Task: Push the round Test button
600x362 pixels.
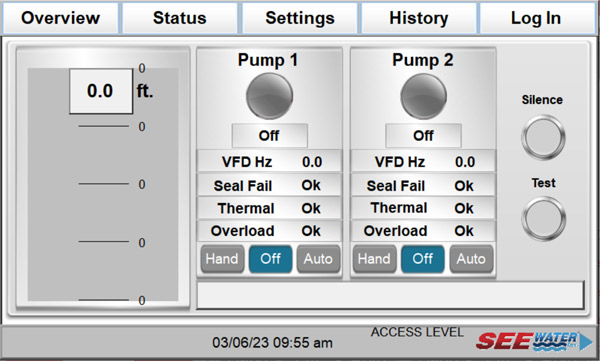Action: click(x=543, y=219)
